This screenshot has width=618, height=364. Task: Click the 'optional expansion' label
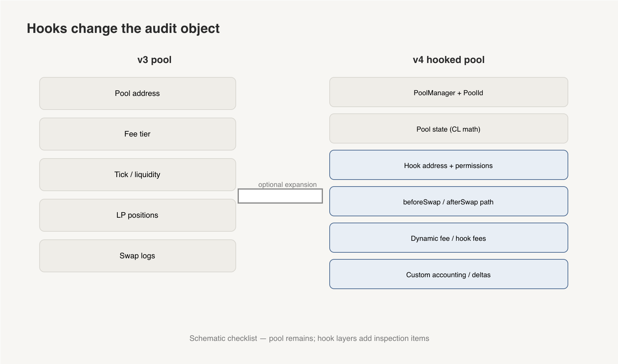point(288,184)
